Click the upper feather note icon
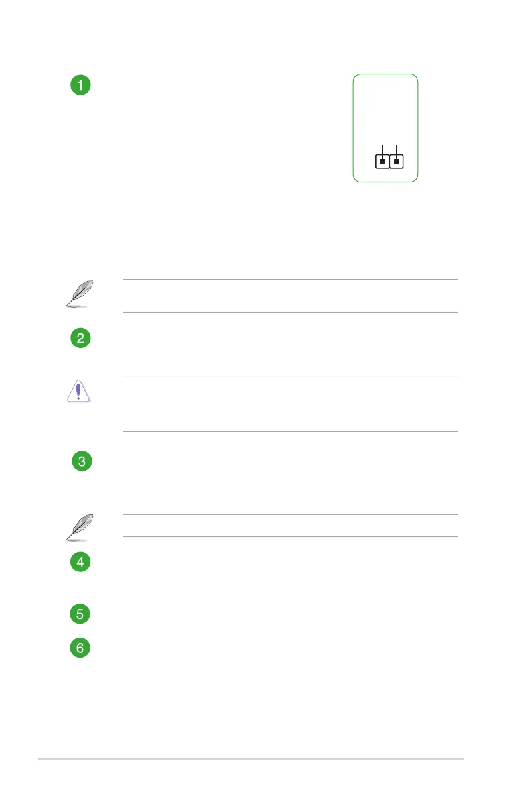 pos(80,295)
